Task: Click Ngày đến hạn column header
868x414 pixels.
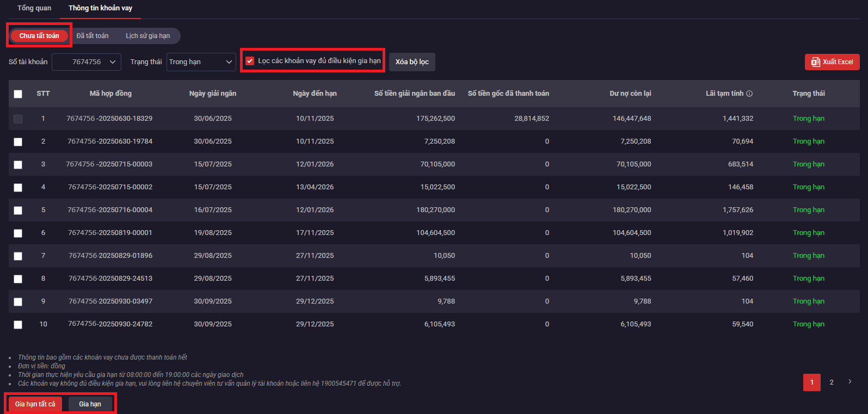Action: 315,94
